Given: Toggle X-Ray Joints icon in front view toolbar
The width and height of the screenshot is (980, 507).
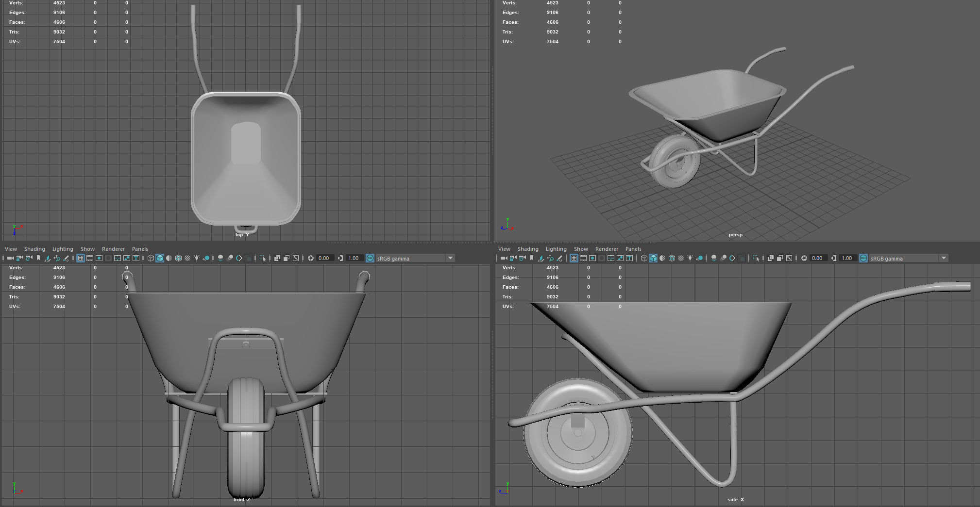Looking at the screenshot, I should click(x=296, y=258).
